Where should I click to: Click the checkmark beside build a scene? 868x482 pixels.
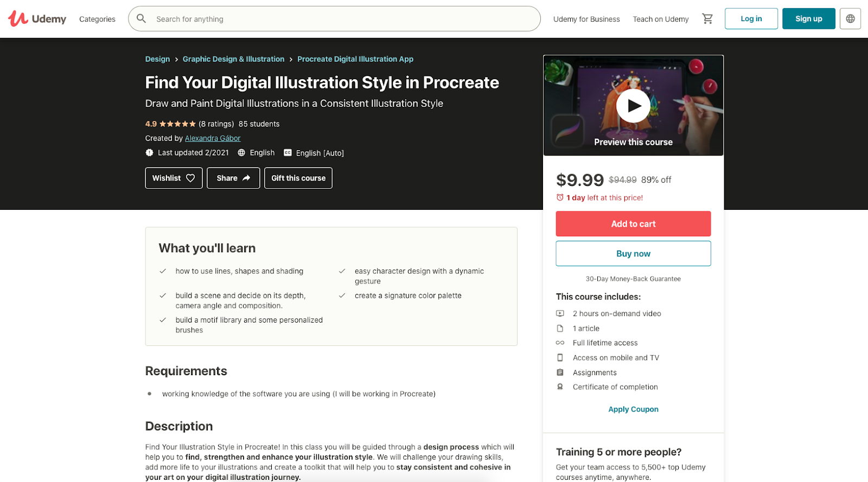pyautogui.click(x=163, y=295)
